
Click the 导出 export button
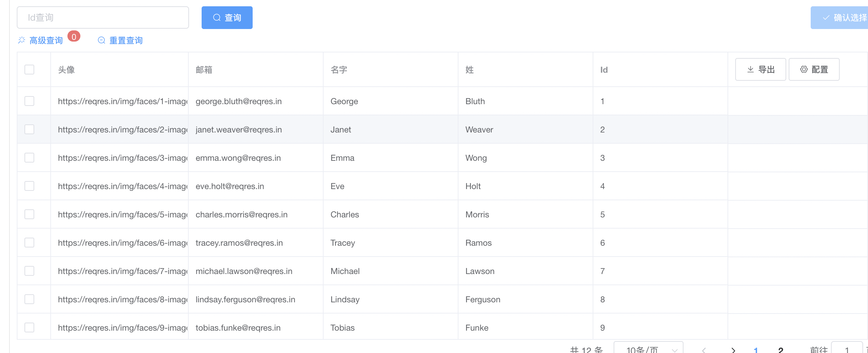[x=760, y=70]
